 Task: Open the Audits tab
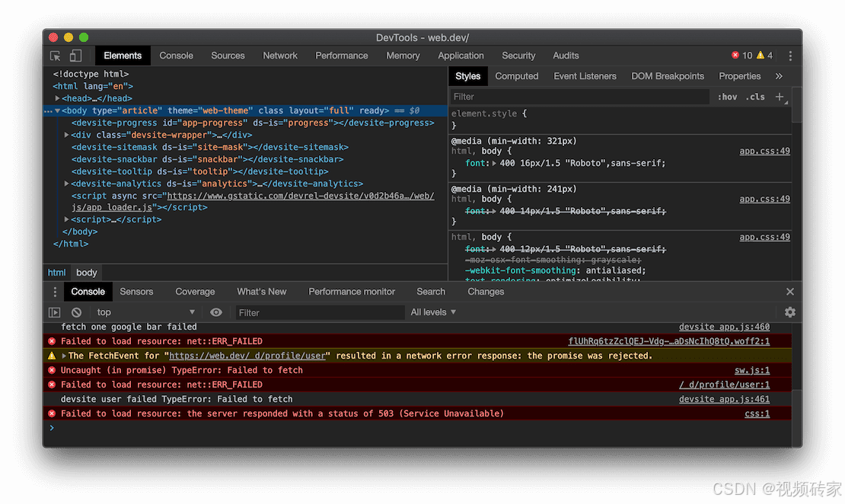[x=566, y=56]
